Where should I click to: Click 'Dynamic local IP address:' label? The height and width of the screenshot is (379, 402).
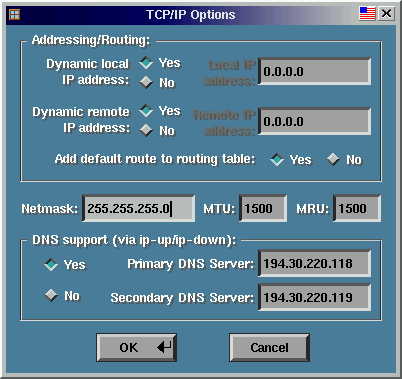tap(88, 72)
